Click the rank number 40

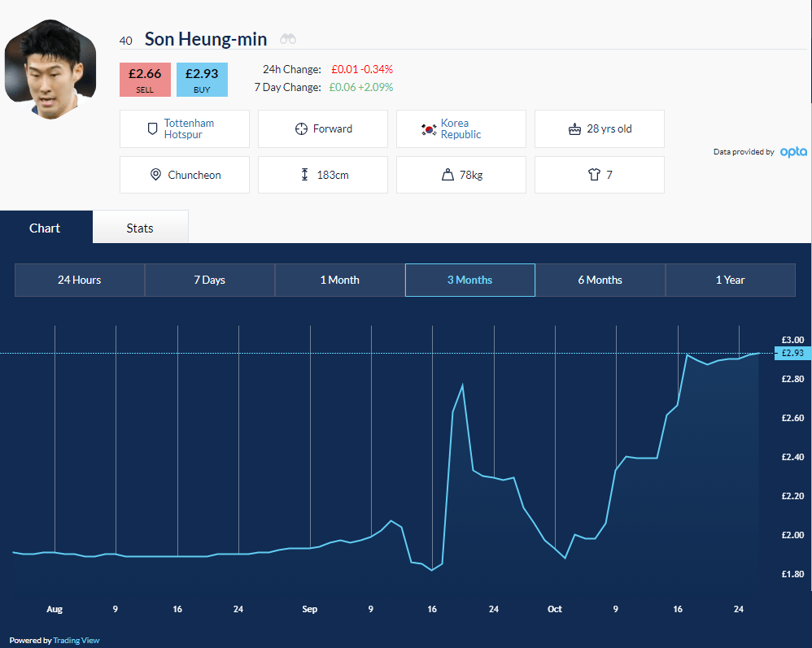point(126,41)
